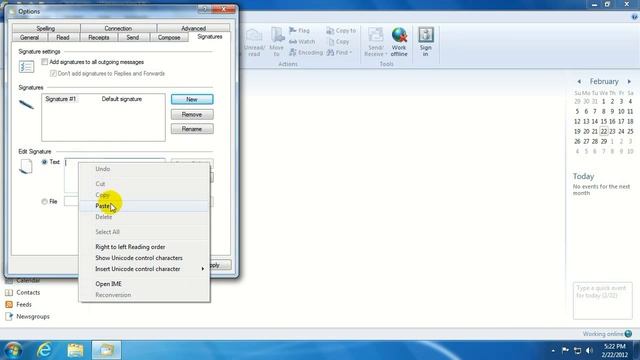640x360 pixels.
Task: Switch to the General tab
Action: tap(29, 38)
